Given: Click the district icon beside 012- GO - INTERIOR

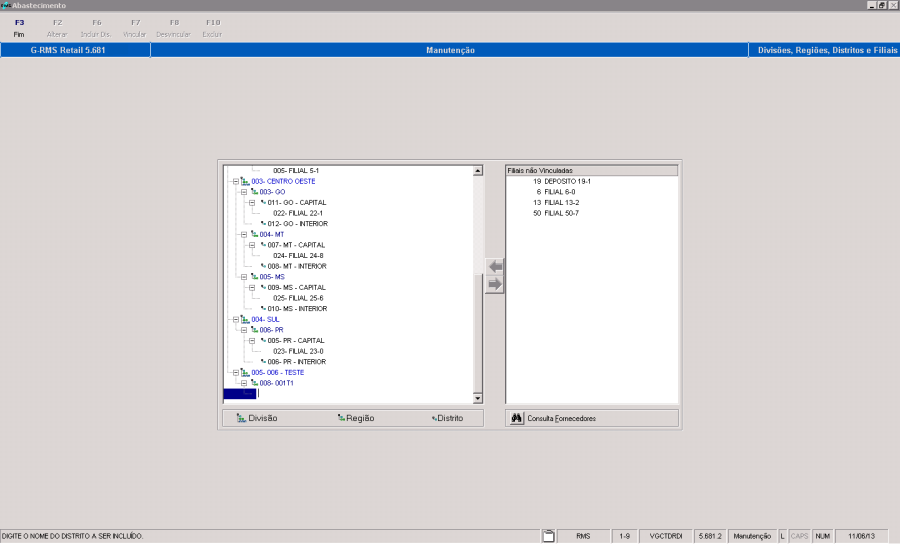Looking at the screenshot, I should click(x=263, y=224).
